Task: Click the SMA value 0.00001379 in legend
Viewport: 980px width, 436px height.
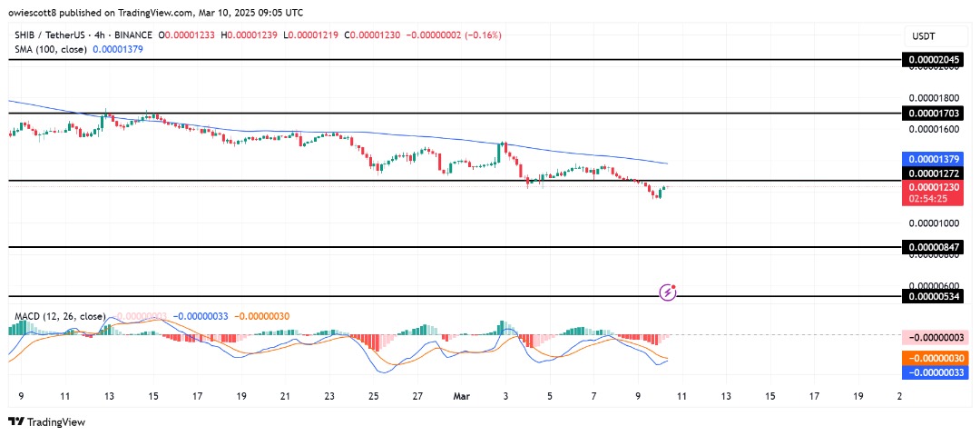Action: pos(118,49)
